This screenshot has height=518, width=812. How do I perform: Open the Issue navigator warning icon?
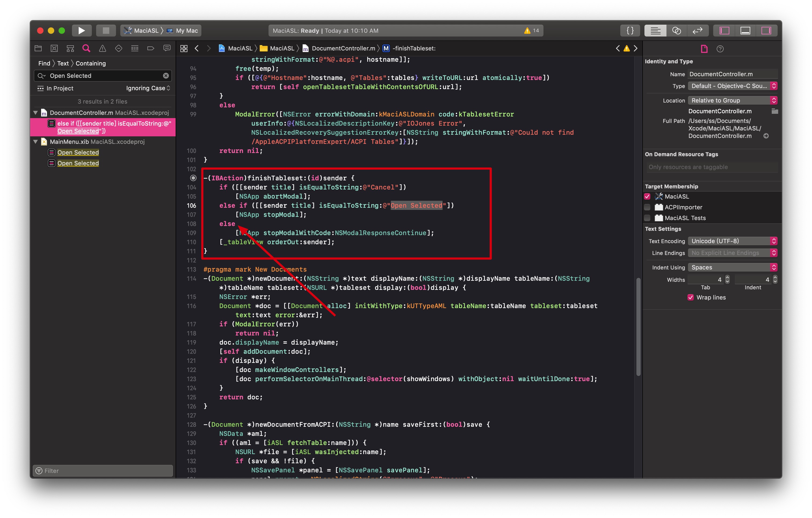103,49
